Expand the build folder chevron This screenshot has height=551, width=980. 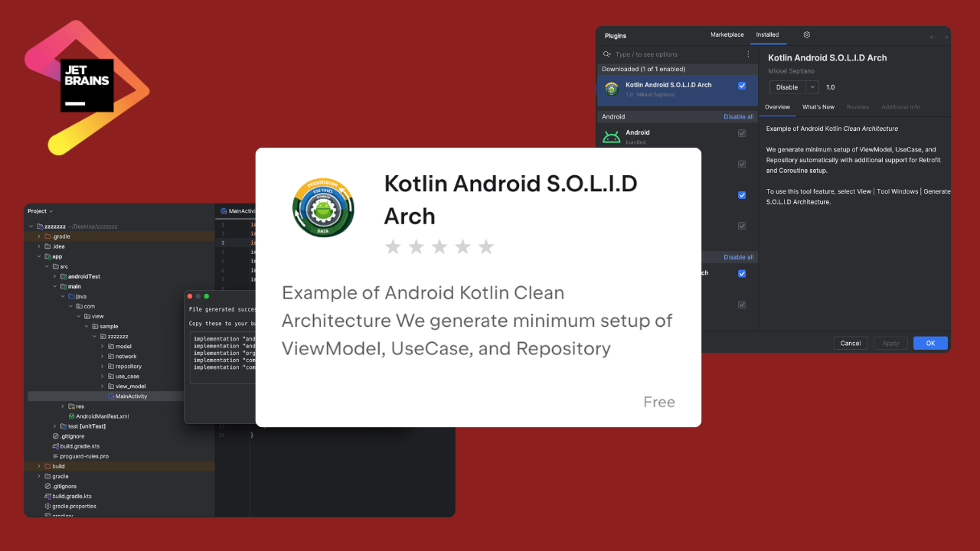[39, 466]
